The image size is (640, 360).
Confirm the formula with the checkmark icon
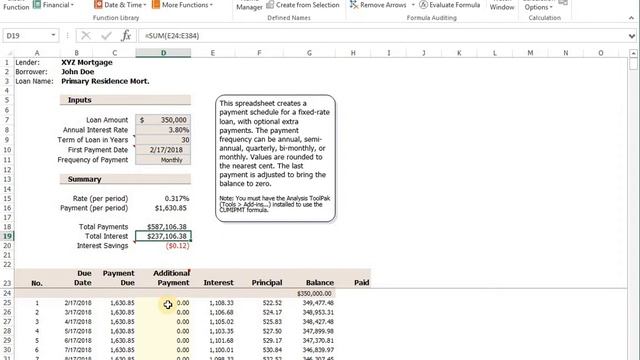(x=107, y=36)
